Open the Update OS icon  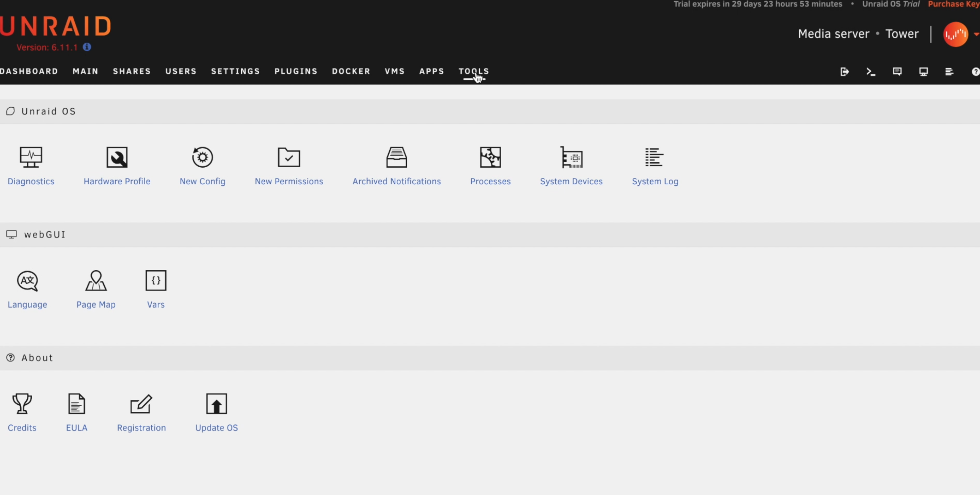pyautogui.click(x=216, y=404)
